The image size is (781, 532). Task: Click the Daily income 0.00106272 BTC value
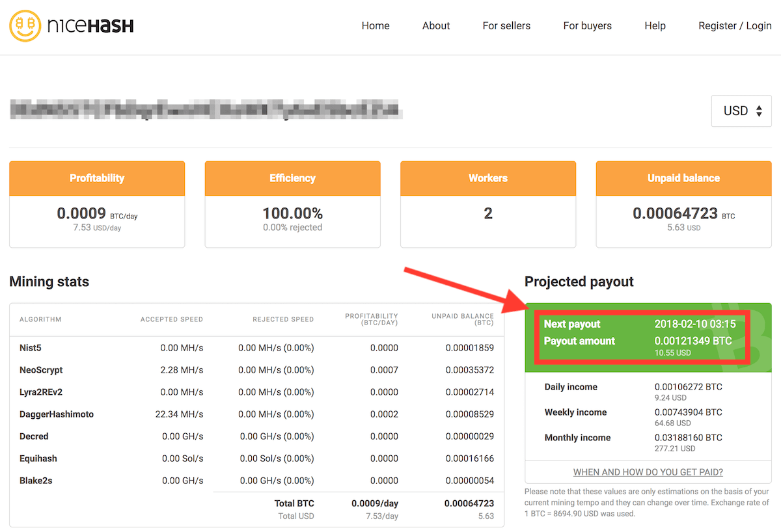(689, 387)
